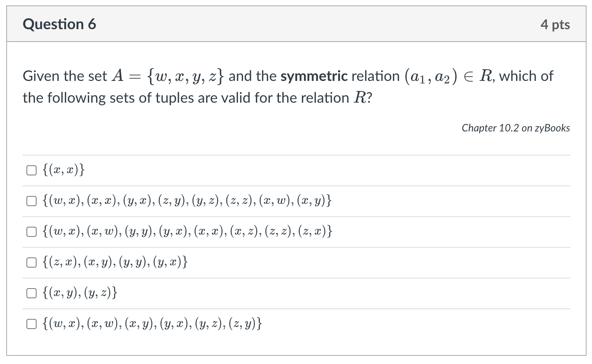
Task: Click the second answer row's label text
Action: (186, 201)
